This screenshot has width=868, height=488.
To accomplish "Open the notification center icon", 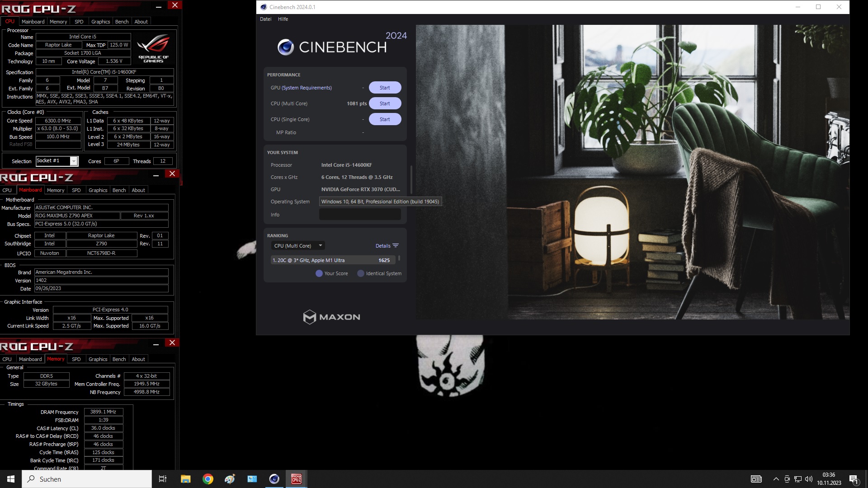I will 854,479.
